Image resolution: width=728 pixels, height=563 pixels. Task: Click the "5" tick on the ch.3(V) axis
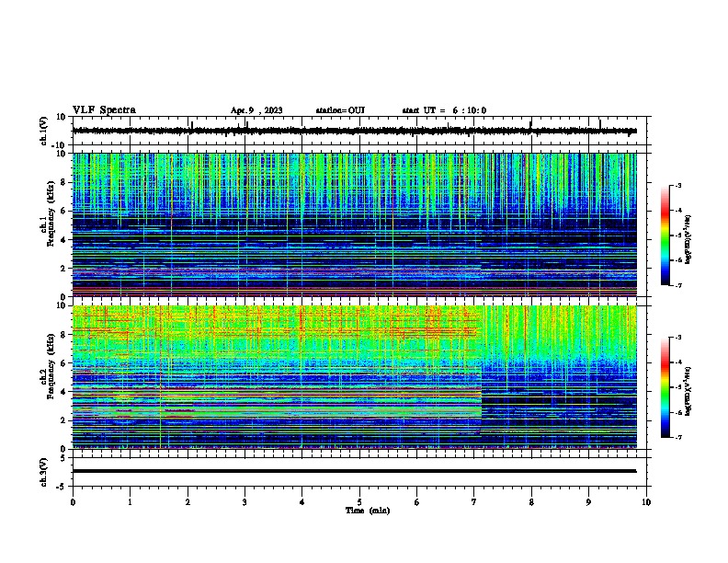[x=64, y=457]
